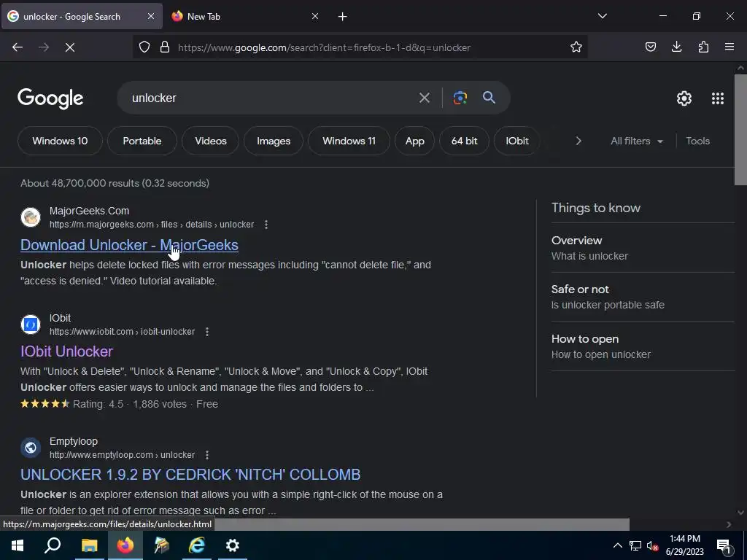Open the Overview What is unlocker item

point(643,248)
